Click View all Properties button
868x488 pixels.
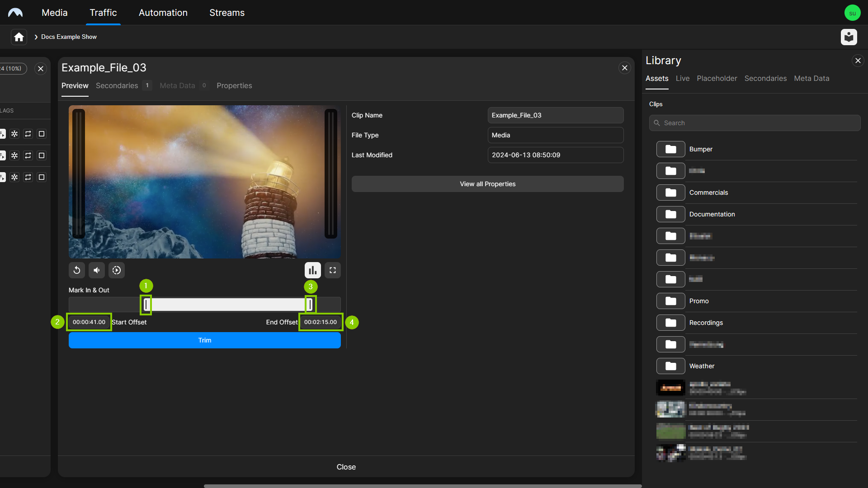click(x=487, y=184)
